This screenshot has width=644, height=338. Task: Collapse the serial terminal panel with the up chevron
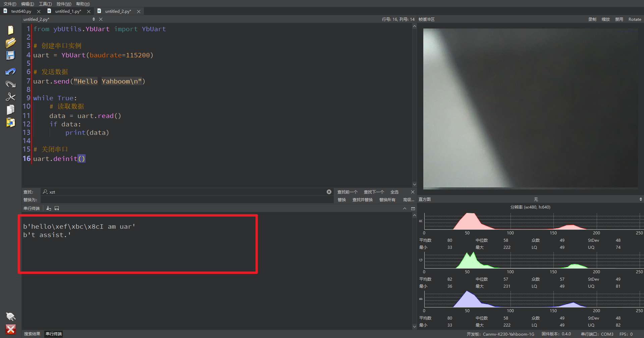pyautogui.click(x=405, y=209)
